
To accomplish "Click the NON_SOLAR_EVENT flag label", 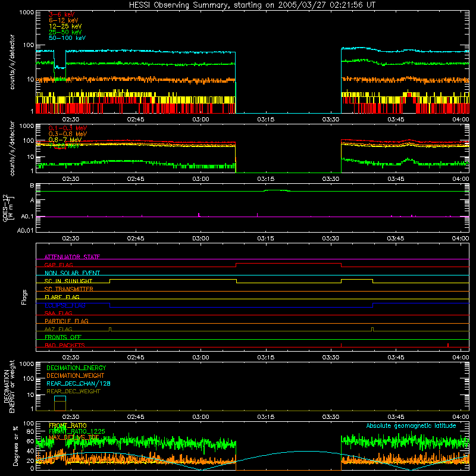I will 72,273.
